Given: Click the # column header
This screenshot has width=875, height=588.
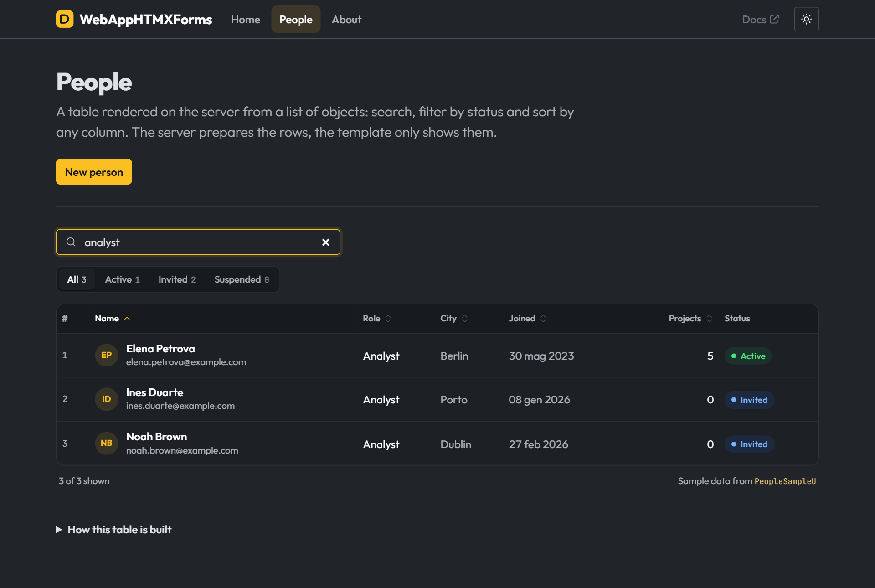Looking at the screenshot, I should coord(65,319).
